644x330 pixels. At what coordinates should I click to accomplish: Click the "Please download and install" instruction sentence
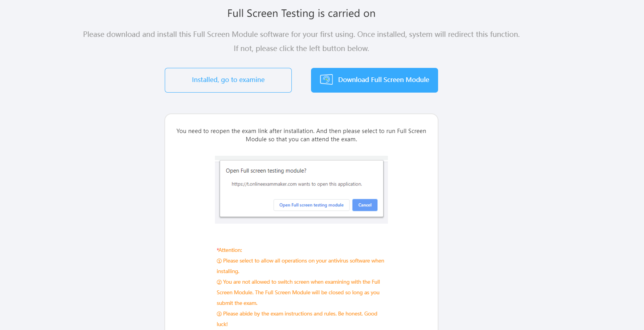tap(301, 34)
